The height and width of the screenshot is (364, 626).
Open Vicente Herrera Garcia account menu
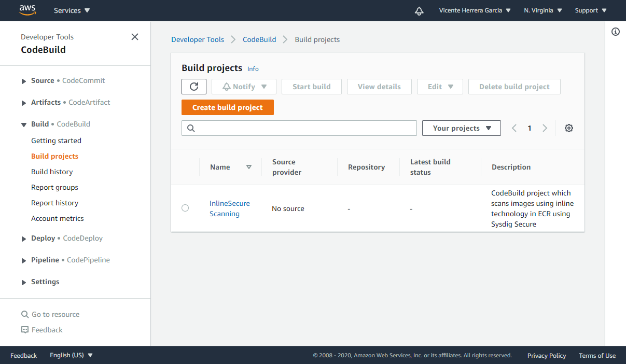[475, 10]
